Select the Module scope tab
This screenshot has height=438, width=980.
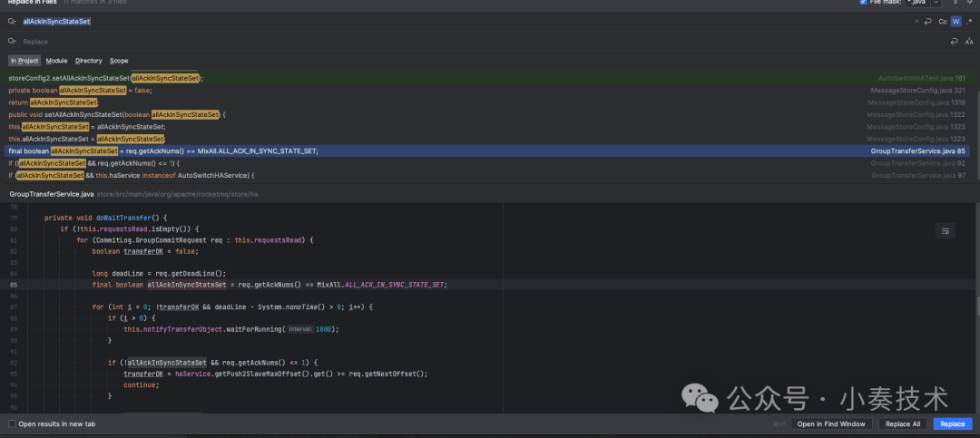tap(56, 61)
